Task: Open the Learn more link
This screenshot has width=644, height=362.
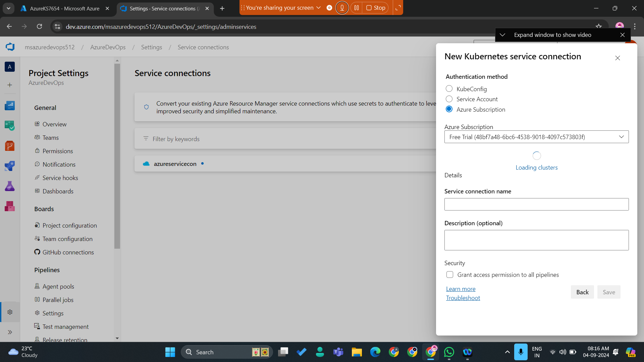Action: click(461, 289)
